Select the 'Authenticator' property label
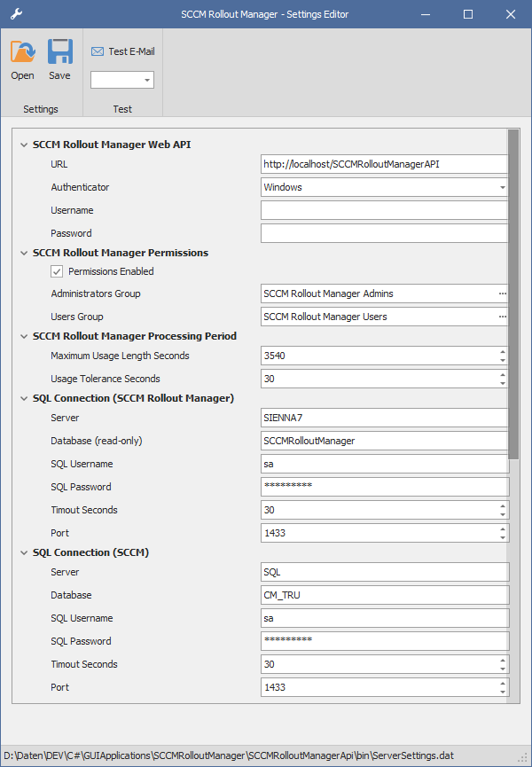The height and width of the screenshot is (767, 532). 80,187
